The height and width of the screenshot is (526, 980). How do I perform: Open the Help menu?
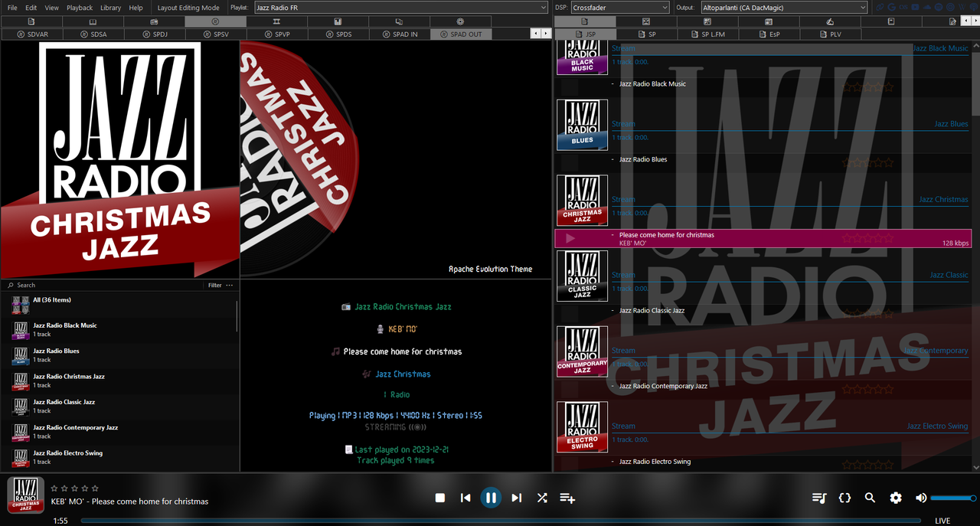[x=136, y=8]
